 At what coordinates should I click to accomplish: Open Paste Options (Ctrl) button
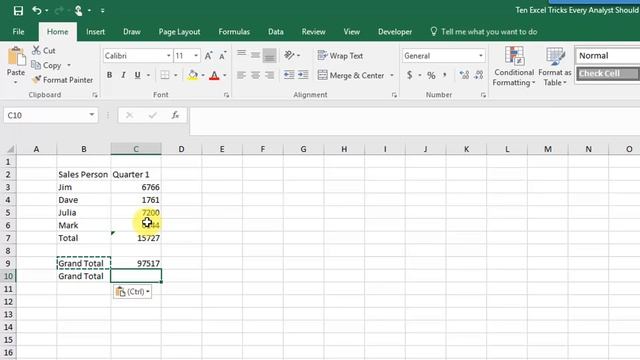coord(132,291)
